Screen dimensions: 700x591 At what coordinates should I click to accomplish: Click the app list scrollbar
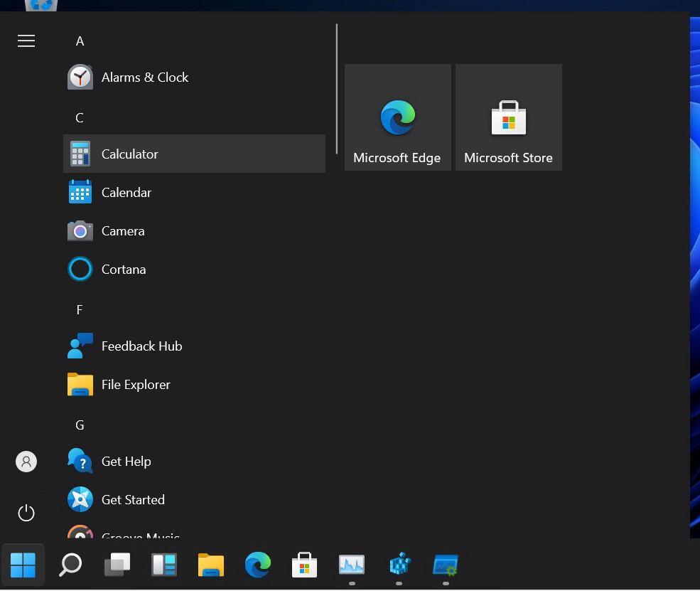[337, 90]
